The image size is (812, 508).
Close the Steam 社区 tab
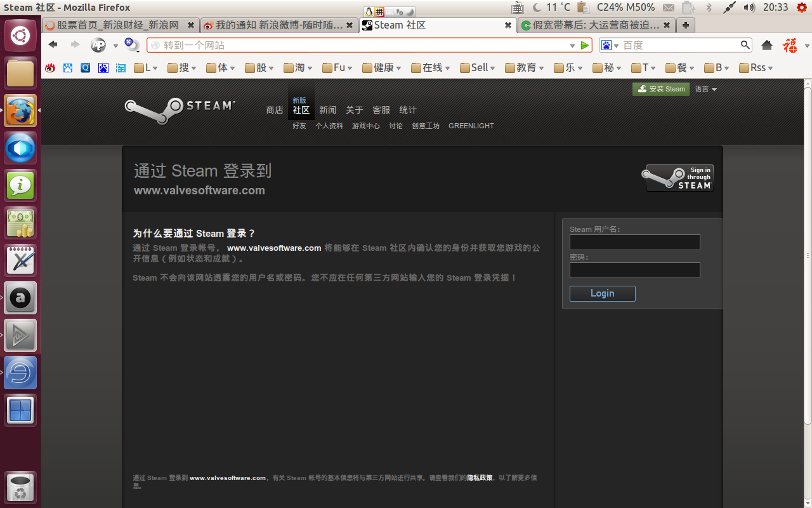point(507,25)
